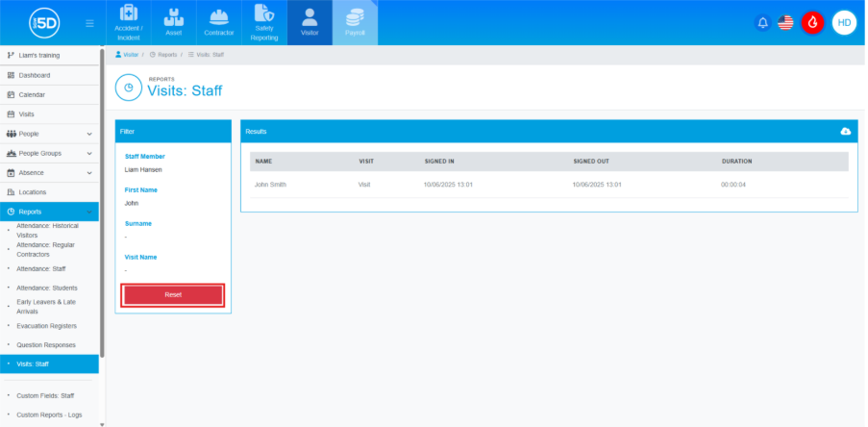Select John Smith in results
Screen dimensions: 868x427
point(270,185)
